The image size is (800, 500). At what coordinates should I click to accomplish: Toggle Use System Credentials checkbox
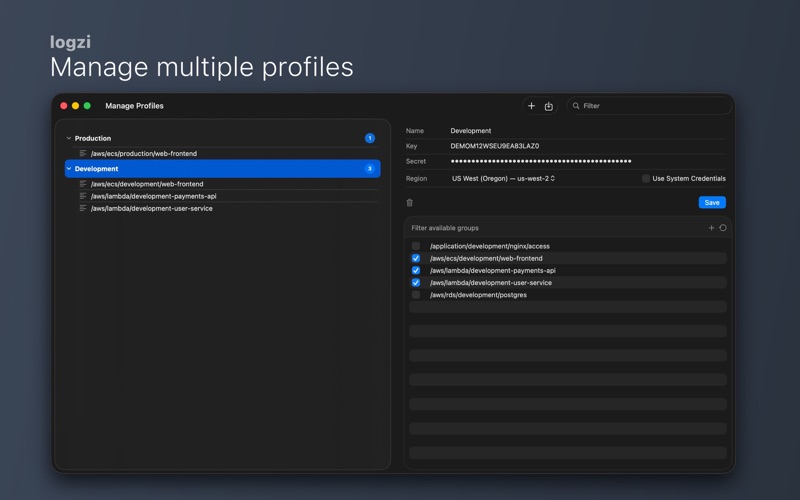tap(646, 178)
